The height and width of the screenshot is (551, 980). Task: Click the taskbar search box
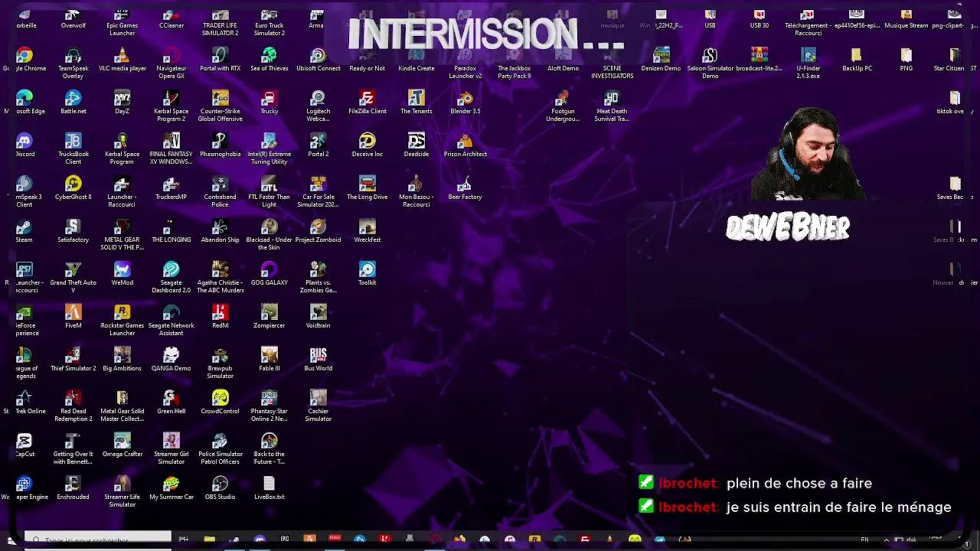pos(98,540)
